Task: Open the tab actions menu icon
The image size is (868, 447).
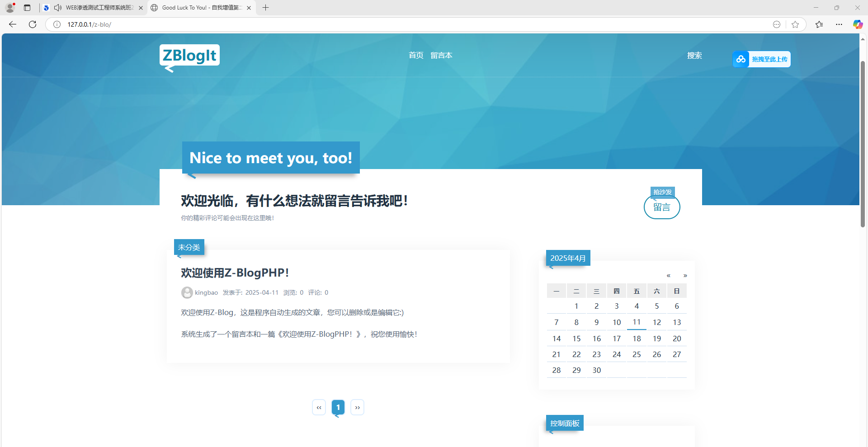Action: (27, 8)
